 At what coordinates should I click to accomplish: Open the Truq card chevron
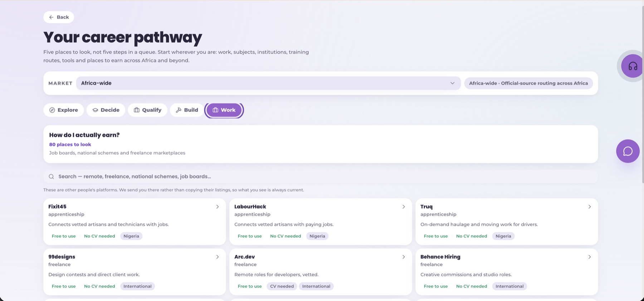(x=590, y=207)
